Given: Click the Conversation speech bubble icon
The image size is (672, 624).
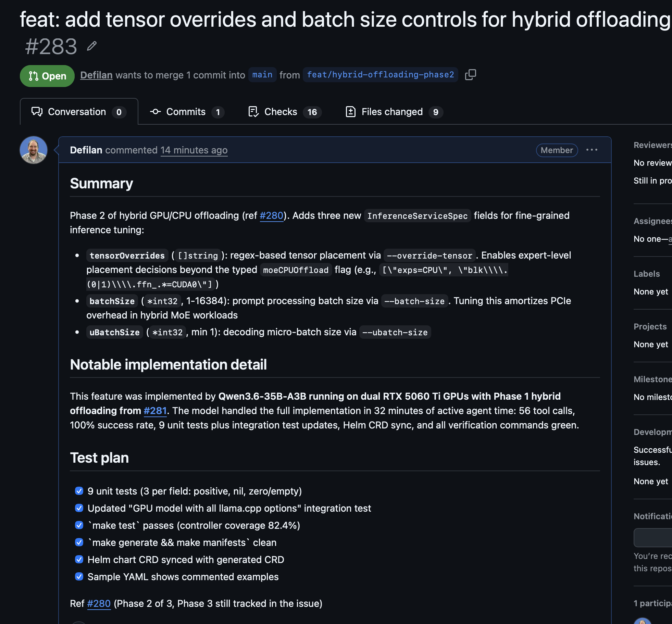Looking at the screenshot, I should (37, 112).
